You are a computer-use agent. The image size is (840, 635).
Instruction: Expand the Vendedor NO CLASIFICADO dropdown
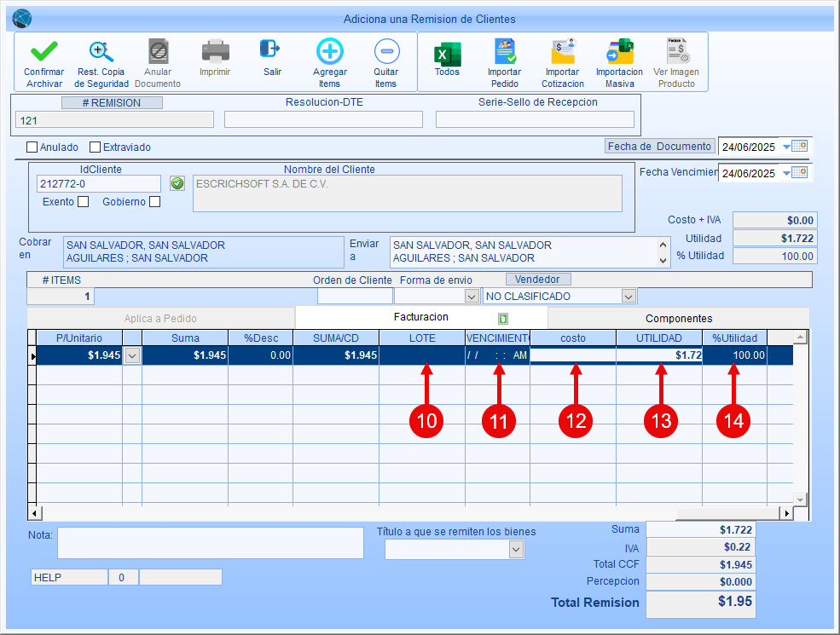point(629,297)
